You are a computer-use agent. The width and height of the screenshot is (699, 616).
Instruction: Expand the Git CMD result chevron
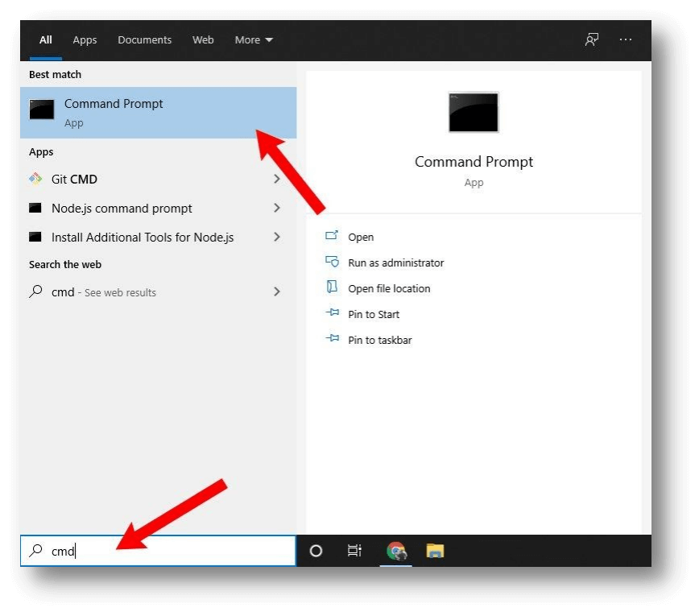[277, 179]
